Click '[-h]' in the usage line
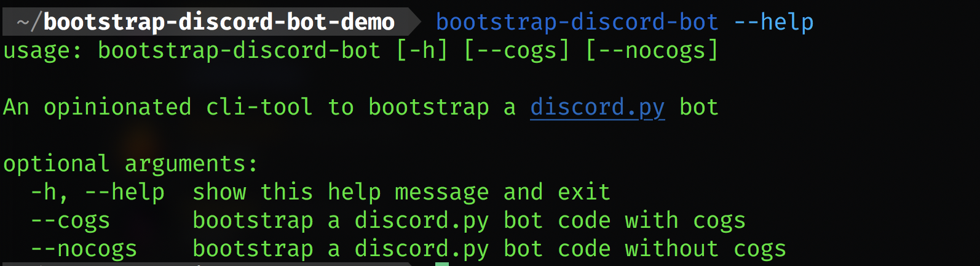 pos(422,50)
